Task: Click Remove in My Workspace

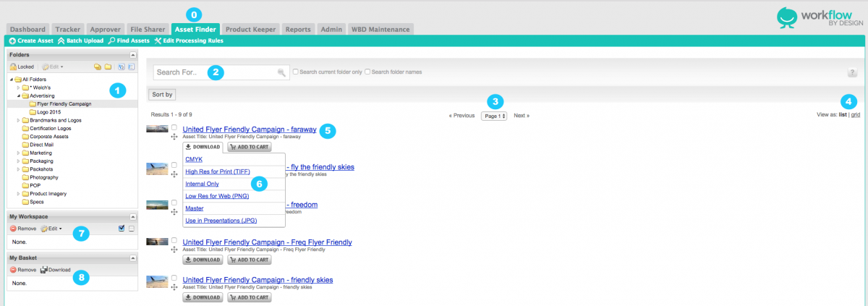Action: point(22,229)
